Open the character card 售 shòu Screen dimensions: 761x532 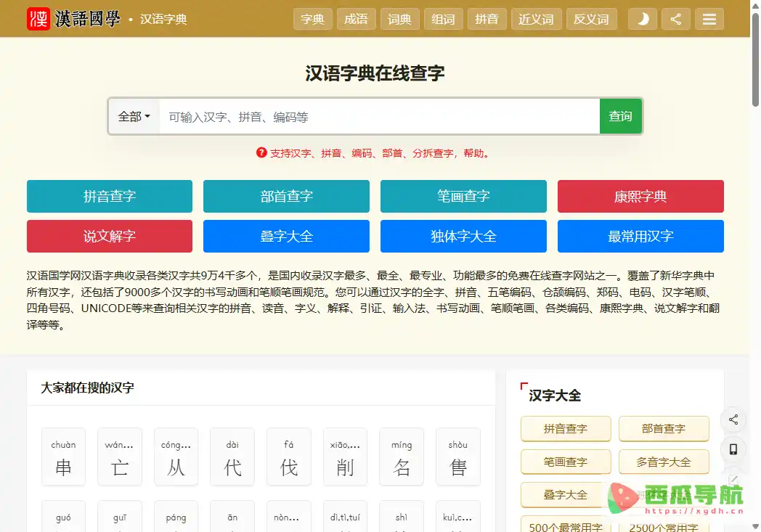[x=458, y=457]
